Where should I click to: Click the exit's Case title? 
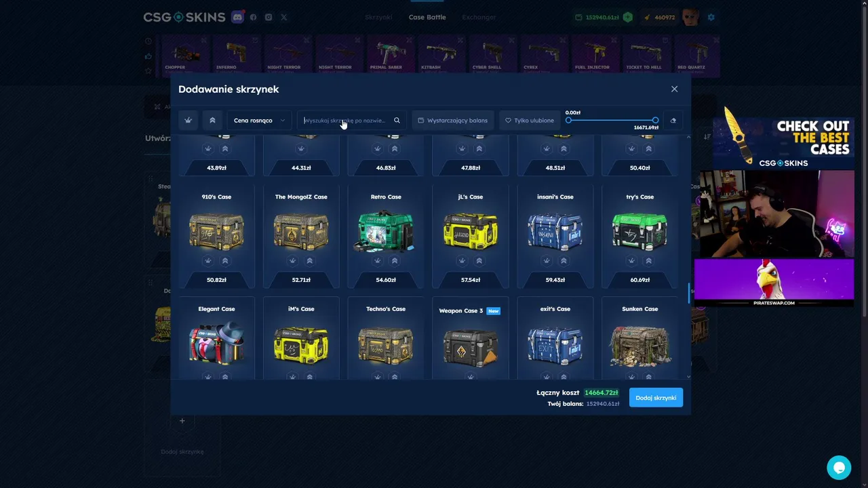(x=555, y=309)
